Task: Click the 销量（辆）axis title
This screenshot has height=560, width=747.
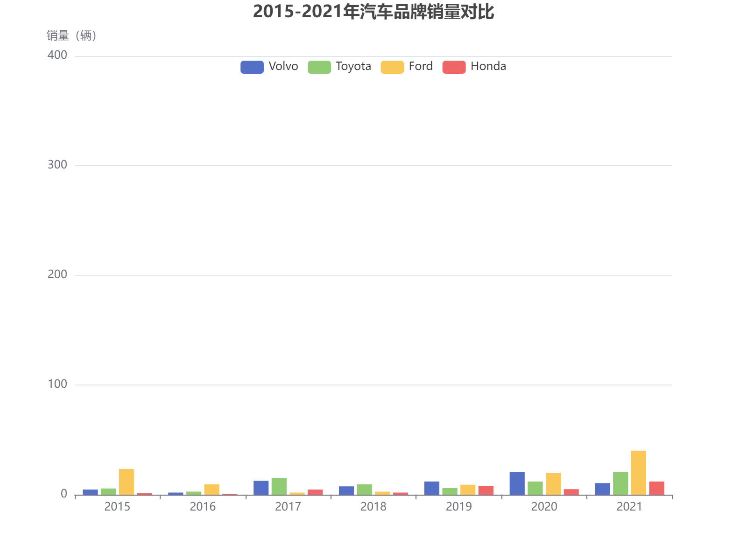Action: coord(71,35)
